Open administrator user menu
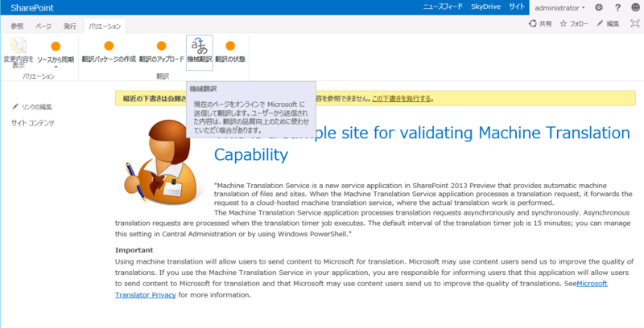The width and height of the screenshot is (644, 328). 559,8
